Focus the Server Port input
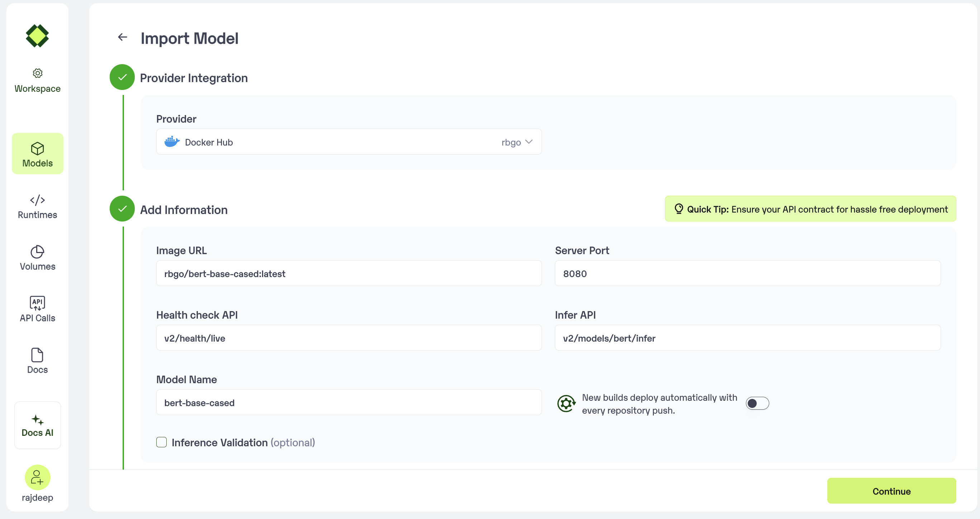980x519 pixels. click(x=747, y=273)
